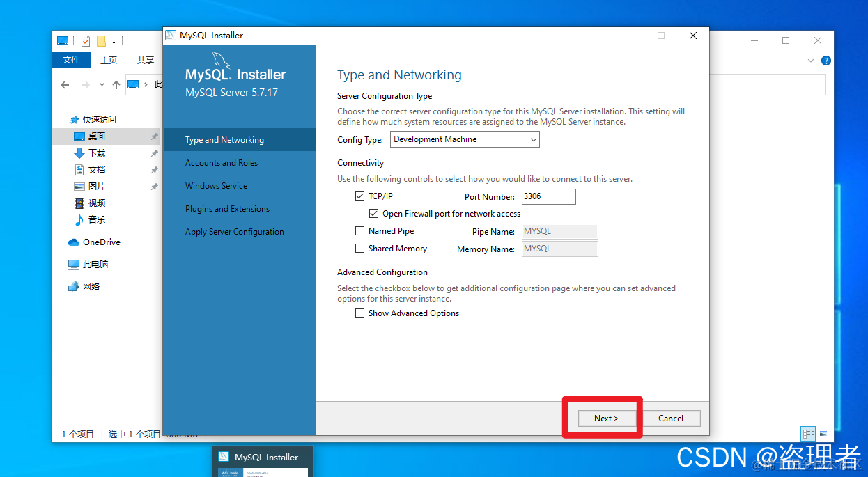Image resolution: width=868 pixels, height=477 pixels.
Task: Click the Port Number field with 3306
Action: point(549,196)
